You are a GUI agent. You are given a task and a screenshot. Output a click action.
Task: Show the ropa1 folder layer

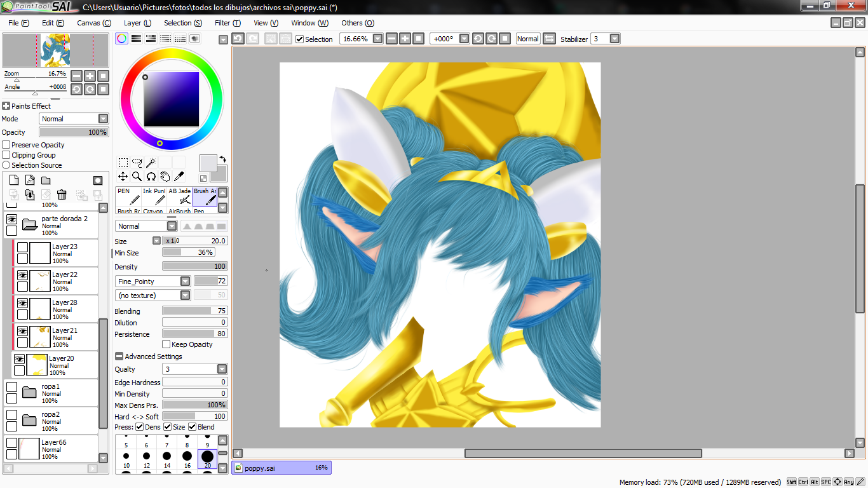11,387
